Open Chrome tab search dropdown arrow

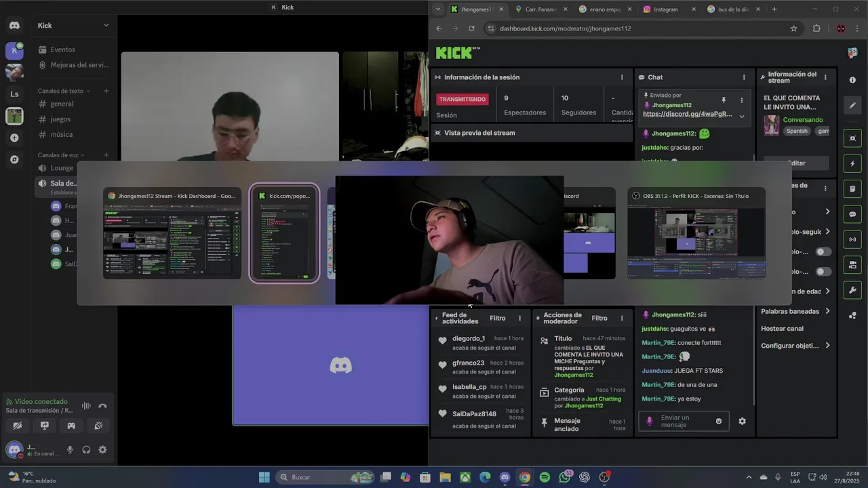[x=437, y=9]
